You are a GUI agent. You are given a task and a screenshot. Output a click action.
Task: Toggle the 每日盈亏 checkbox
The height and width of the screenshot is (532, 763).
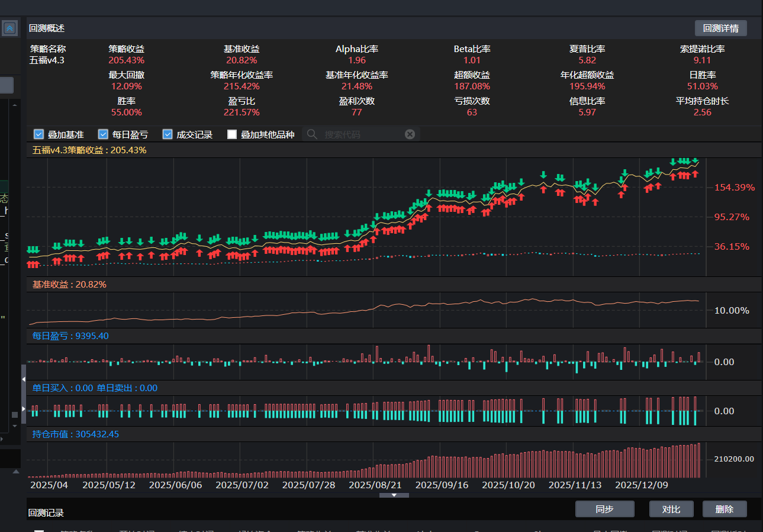(103, 134)
